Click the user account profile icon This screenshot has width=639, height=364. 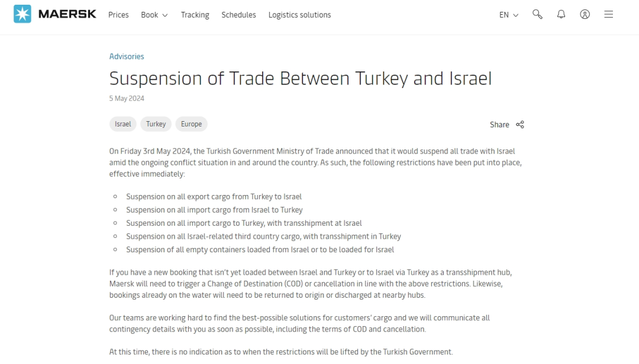click(585, 14)
